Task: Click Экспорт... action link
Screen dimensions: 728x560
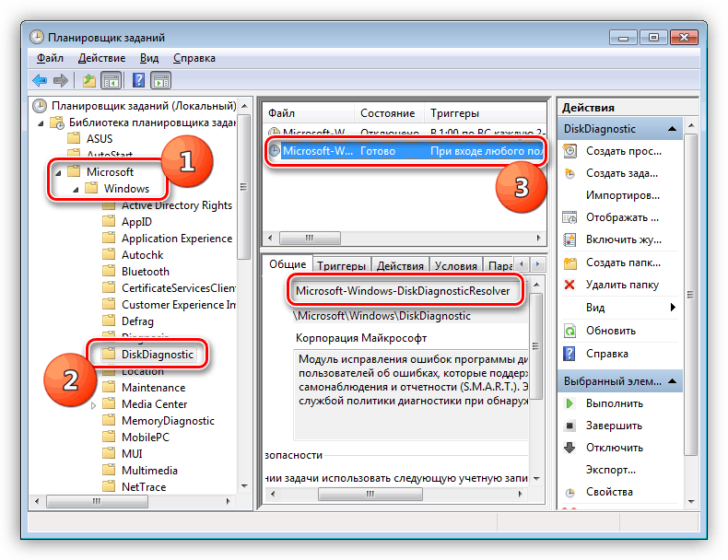Action: click(611, 470)
